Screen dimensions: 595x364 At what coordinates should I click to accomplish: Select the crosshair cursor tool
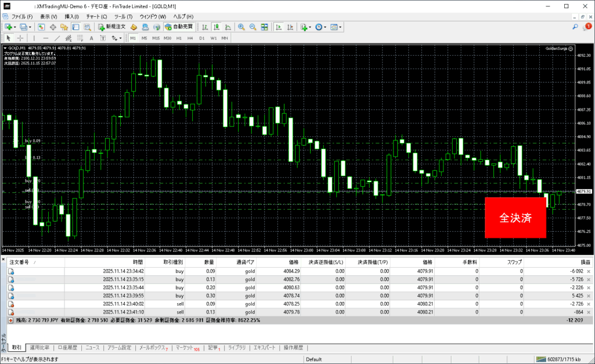(x=20, y=38)
